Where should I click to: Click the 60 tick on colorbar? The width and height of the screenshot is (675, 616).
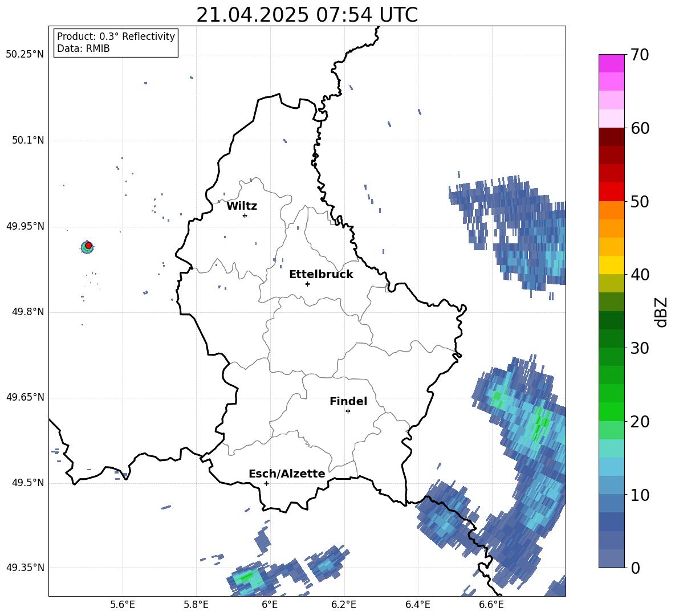coord(640,128)
